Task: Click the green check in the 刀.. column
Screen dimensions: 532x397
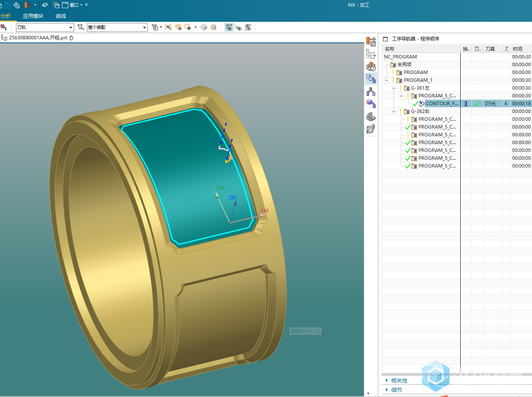Action: [x=477, y=103]
